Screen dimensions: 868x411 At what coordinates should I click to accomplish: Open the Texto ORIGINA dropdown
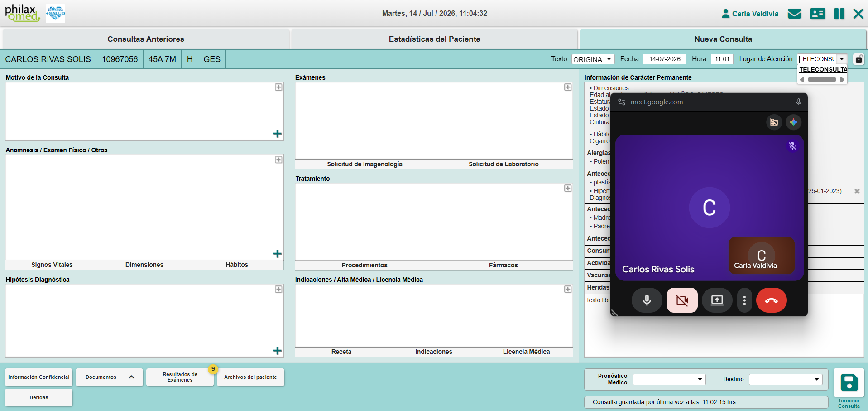593,59
